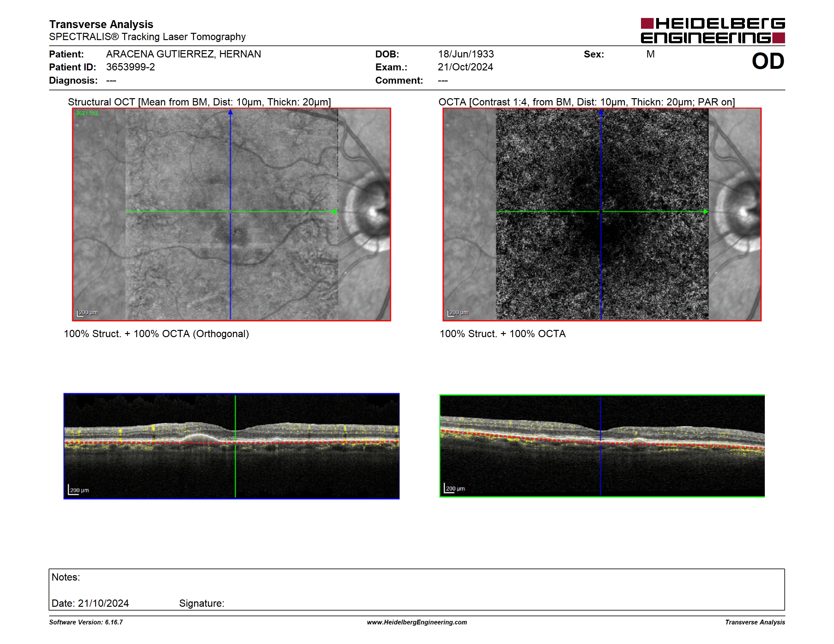The width and height of the screenshot is (834, 644).
Task: Click the 'Transverse Analysis' title heading
Action: click(x=101, y=24)
